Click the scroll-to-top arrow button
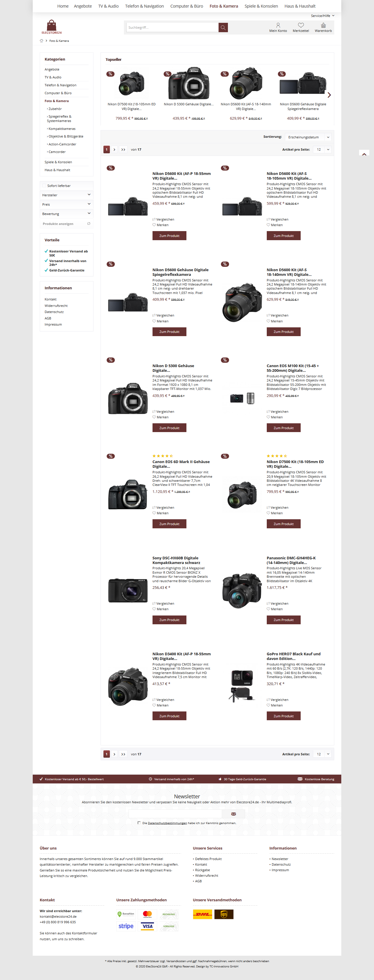 [364, 154]
